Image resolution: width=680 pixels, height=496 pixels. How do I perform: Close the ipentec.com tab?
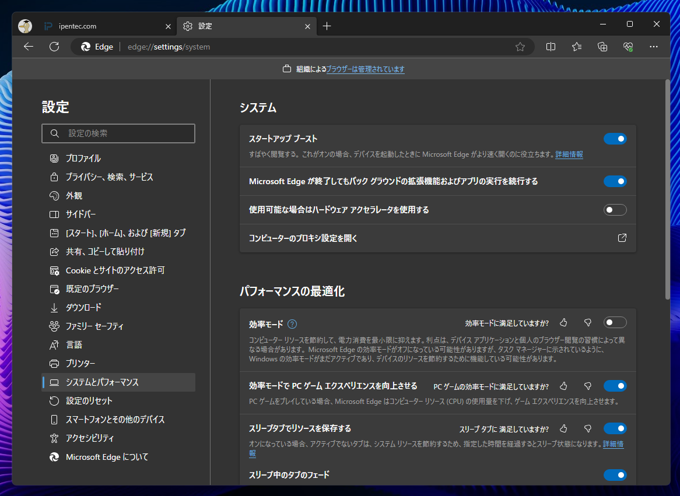coord(168,26)
